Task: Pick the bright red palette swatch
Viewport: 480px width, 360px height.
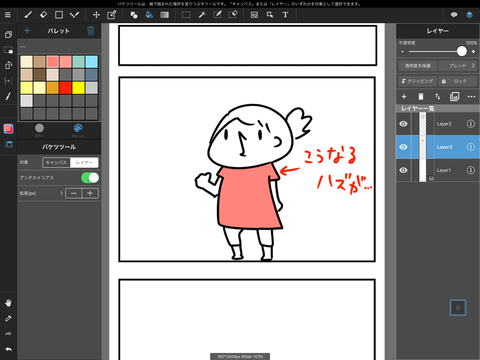Action: coord(65,88)
